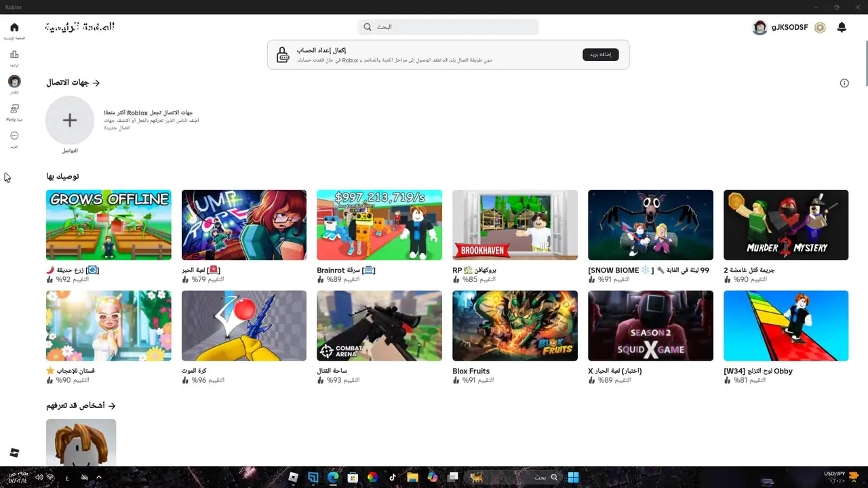Open File Explorer from the taskbar
Screen dimensions: 868x488
[412, 477]
